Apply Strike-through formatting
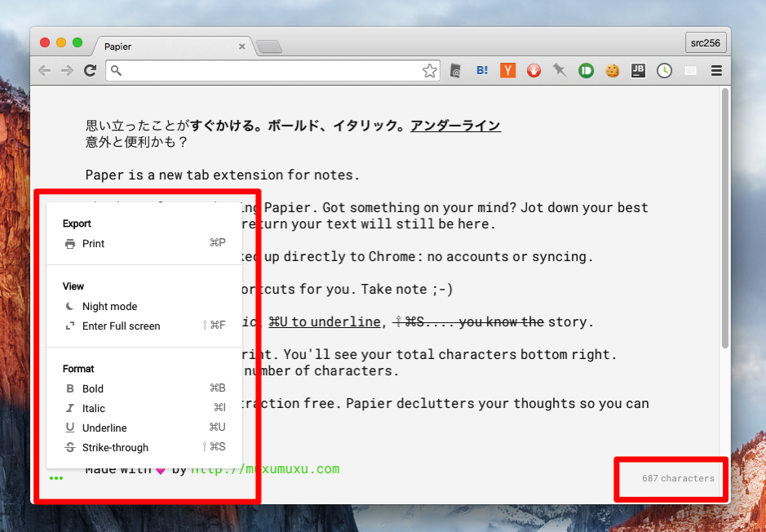This screenshot has width=766, height=532. [144, 447]
